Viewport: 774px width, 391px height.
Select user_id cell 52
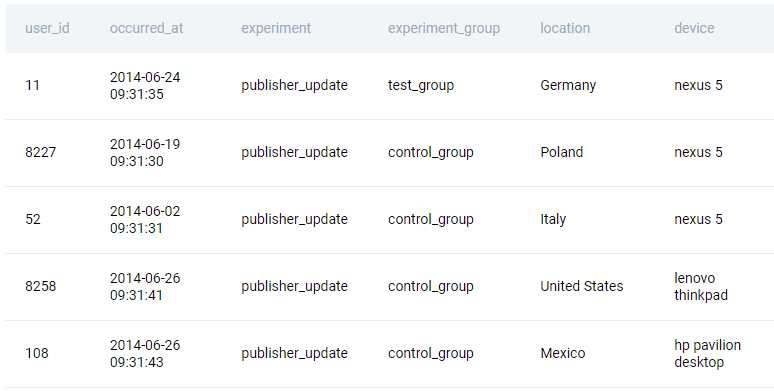[33, 219]
